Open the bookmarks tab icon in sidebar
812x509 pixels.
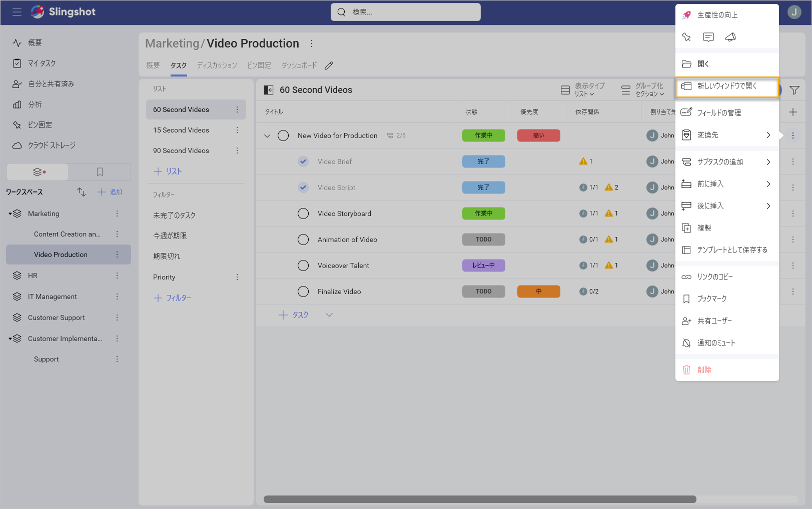pyautogui.click(x=100, y=172)
